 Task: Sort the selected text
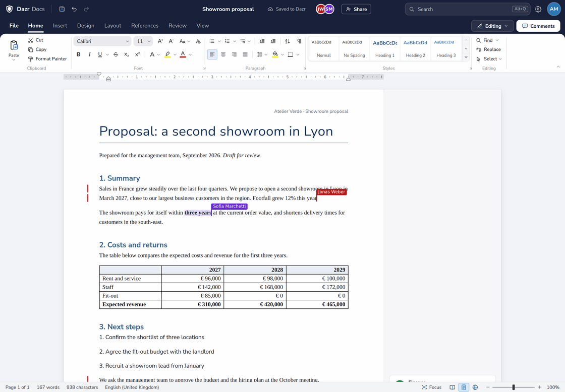(x=288, y=41)
